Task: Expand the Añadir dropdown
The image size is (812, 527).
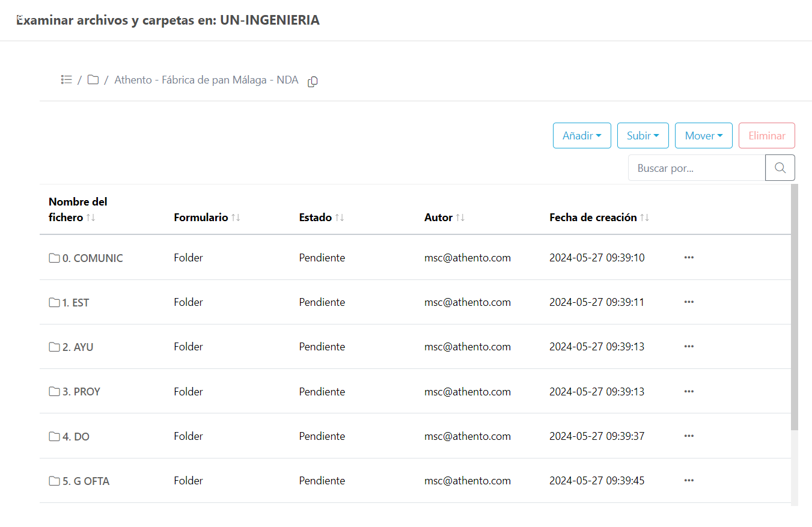Action: (x=582, y=136)
